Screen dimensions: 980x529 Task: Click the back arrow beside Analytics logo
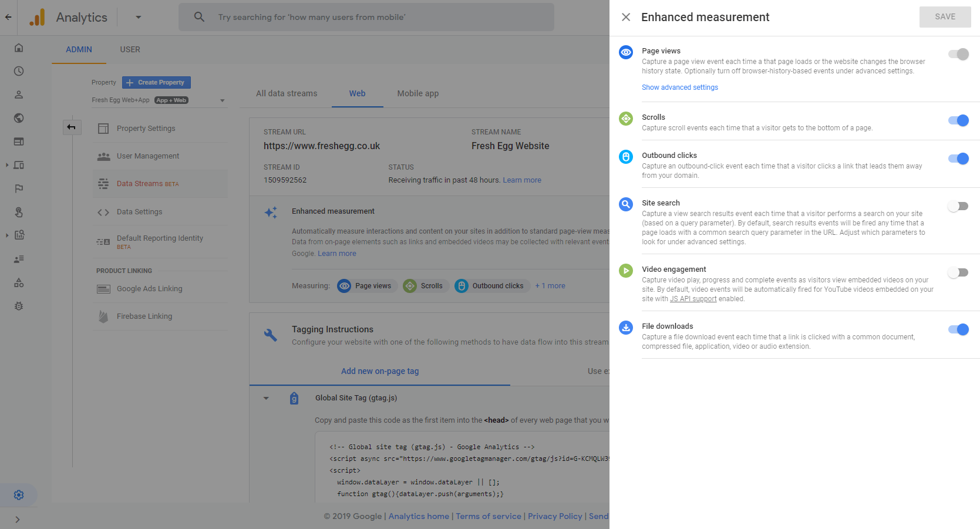click(8, 17)
